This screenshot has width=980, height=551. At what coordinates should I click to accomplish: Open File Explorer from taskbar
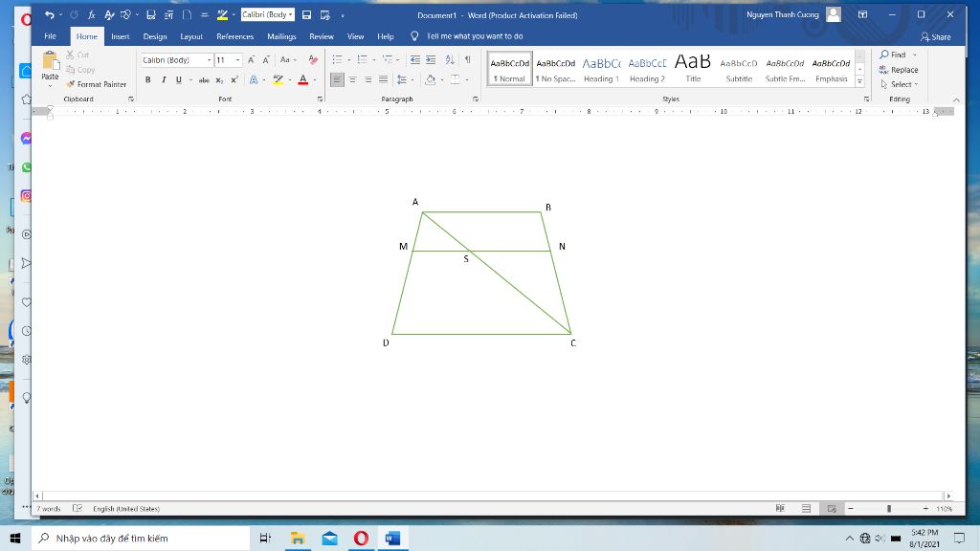(x=299, y=538)
